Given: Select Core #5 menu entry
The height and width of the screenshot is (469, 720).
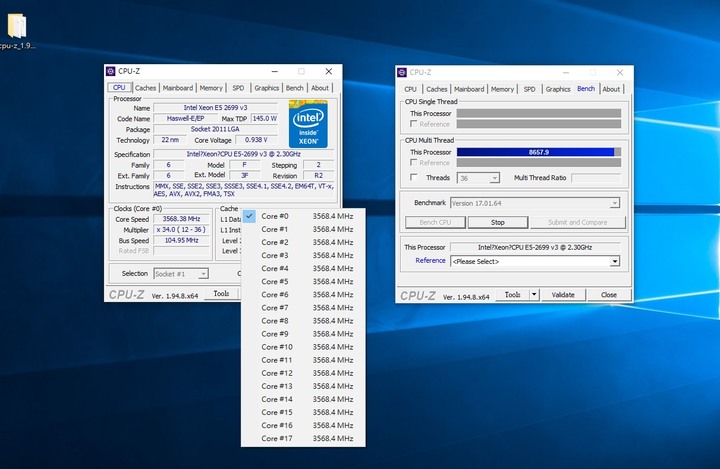Looking at the screenshot, I should point(303,282).
